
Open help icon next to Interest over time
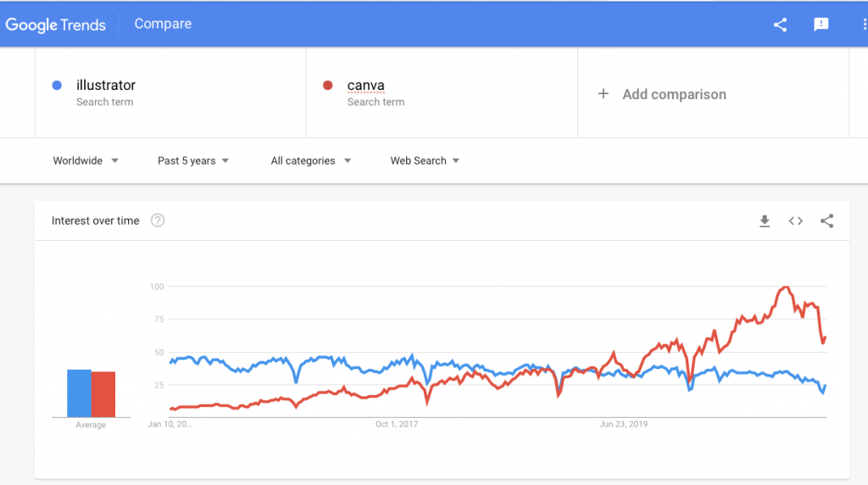(158, 220)
